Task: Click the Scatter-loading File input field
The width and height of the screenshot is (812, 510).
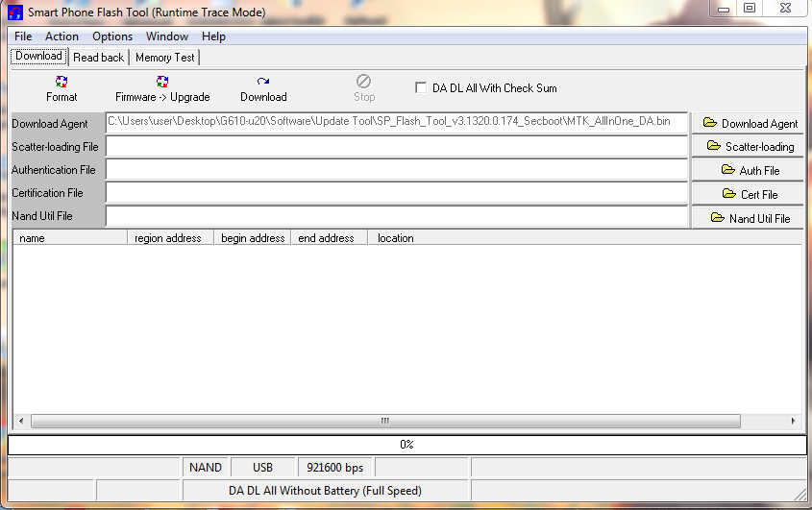Action: click(x=397, y=146)
